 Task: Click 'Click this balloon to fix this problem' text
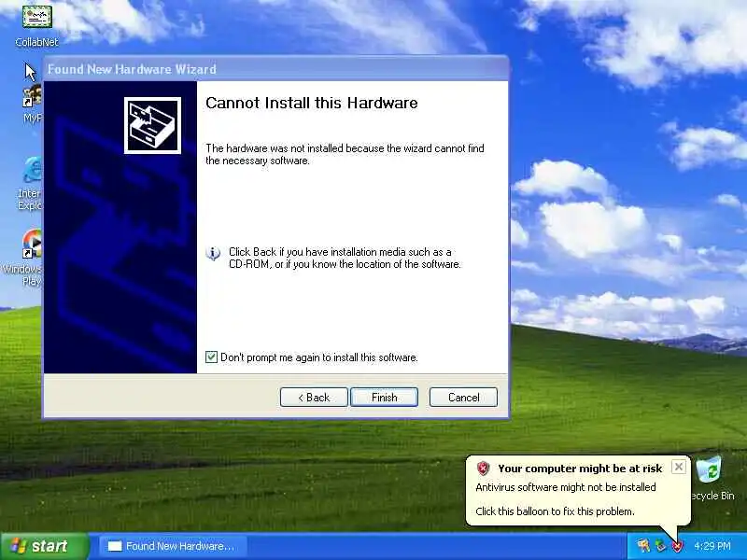555,511
